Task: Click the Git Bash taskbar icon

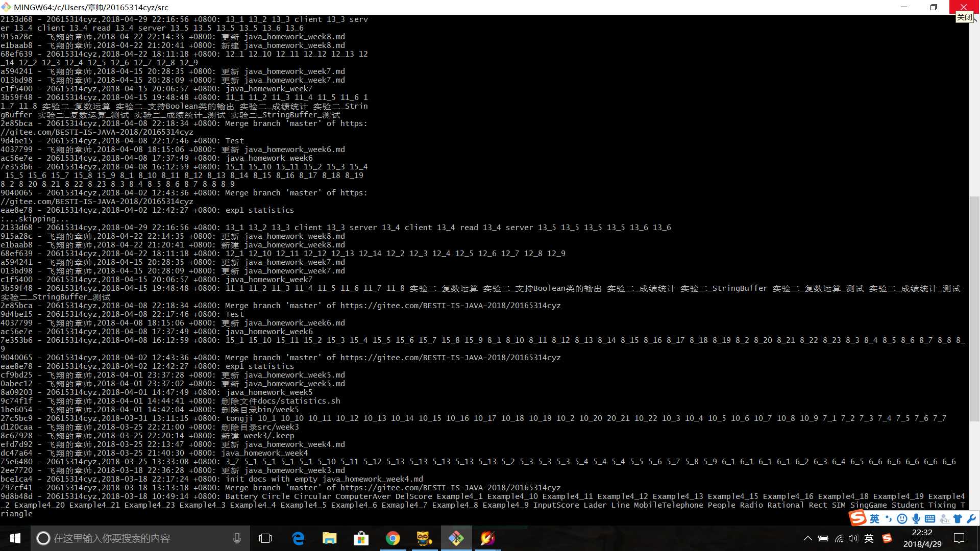Action: [456, 538]
